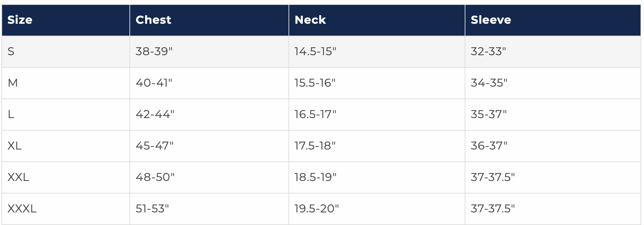
Task: Click the 35-37" sleeve value
Action: tap(488, 114)
